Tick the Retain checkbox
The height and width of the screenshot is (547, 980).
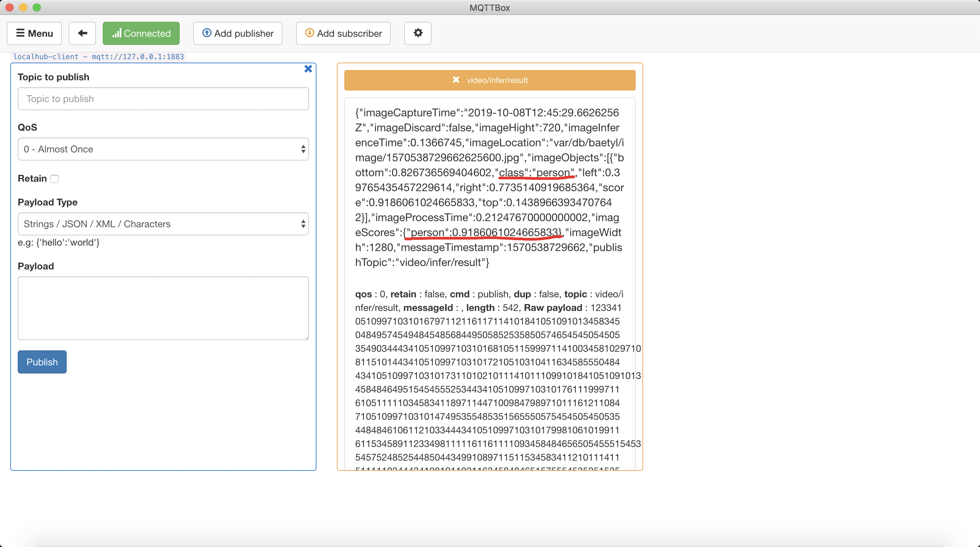click(x=55, y=179)
